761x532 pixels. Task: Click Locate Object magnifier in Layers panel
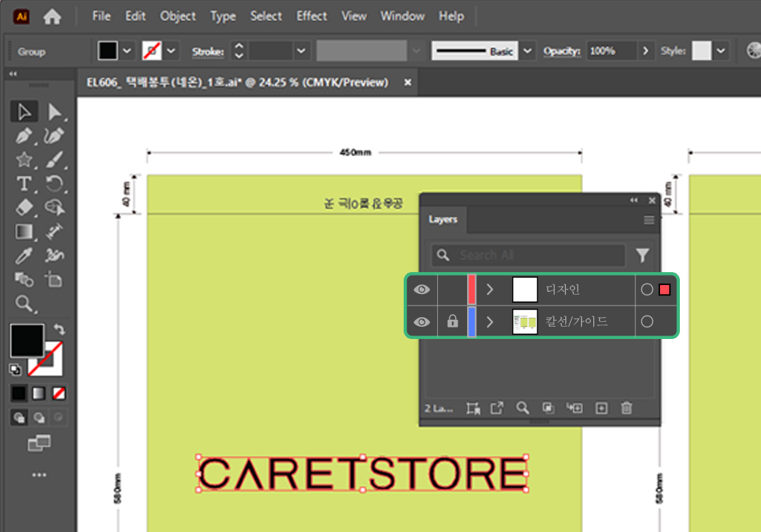click(523, 409)
